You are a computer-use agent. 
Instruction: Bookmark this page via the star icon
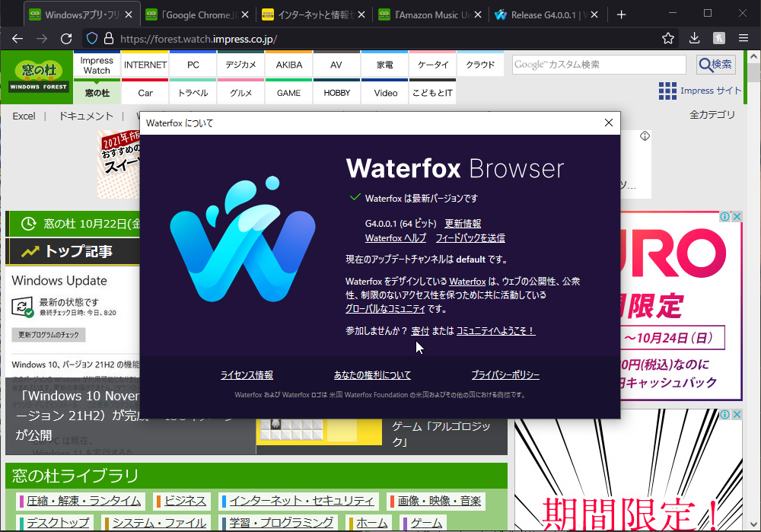click(x=667, y=37)
